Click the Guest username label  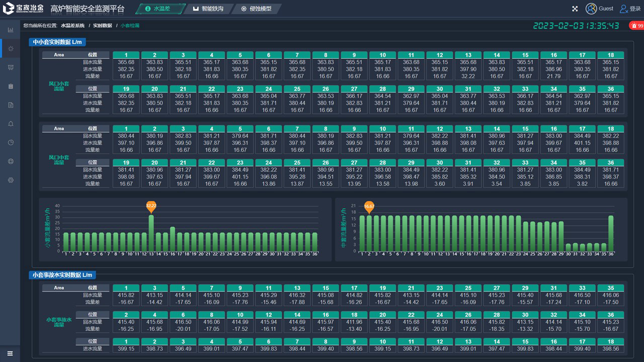coord(606,9)
